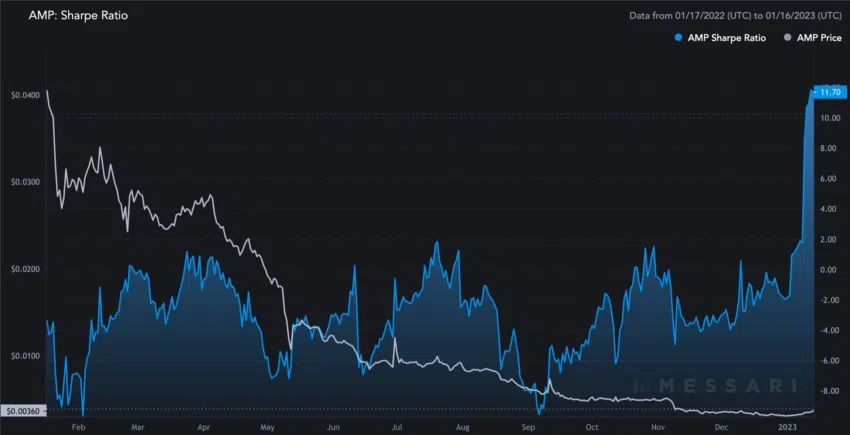850x435 pixels.
Task: Click the Dec month axis label
Action: pos(722,427)
